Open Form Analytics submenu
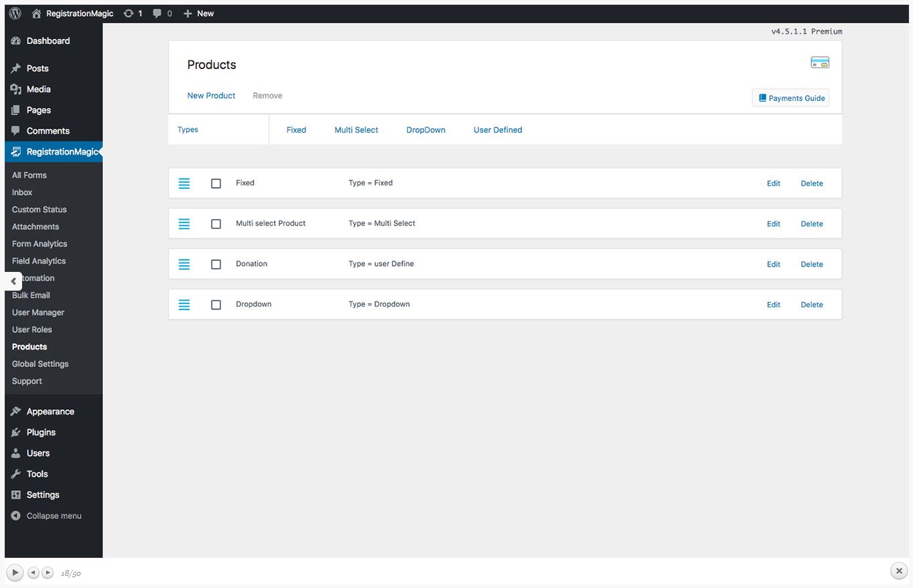Image resolution: width=913 pixels, height=588 pixels. (x=40, y=244)
